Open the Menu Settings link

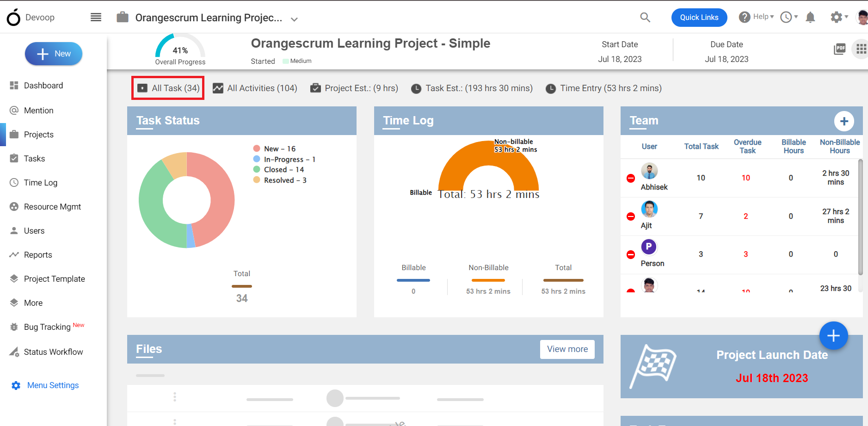tap(53, 385)
